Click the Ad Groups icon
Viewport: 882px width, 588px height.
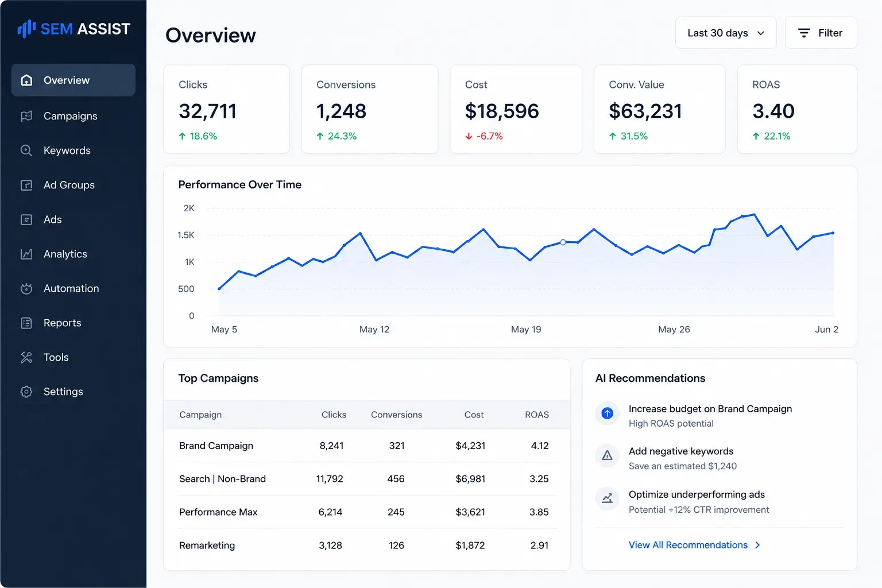tap(26, 185)
